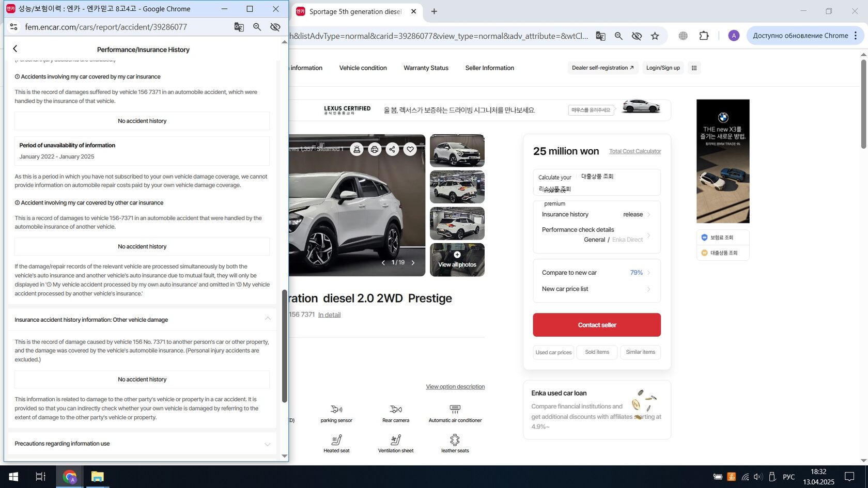The image size is (868, 488).
Task: Click main page vertical scrollbar thumb
Action: (863, 103)
